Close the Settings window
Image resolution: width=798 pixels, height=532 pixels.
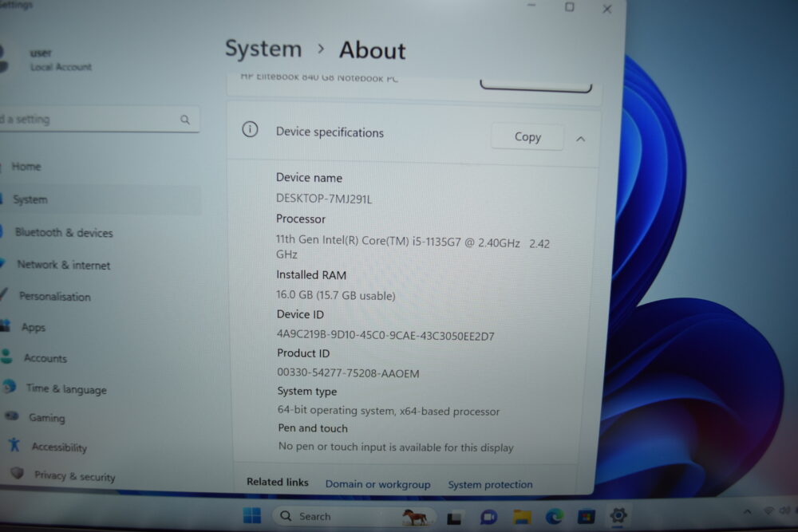tap(607, 9)
